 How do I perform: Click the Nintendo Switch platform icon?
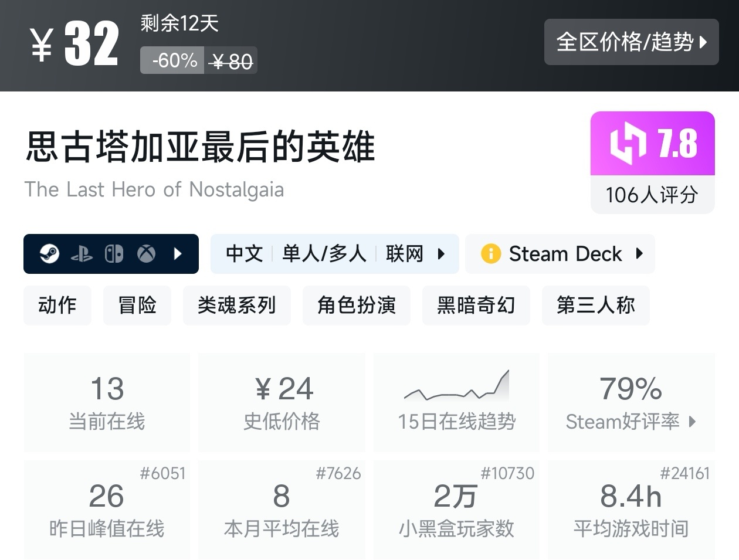point(114,254)
